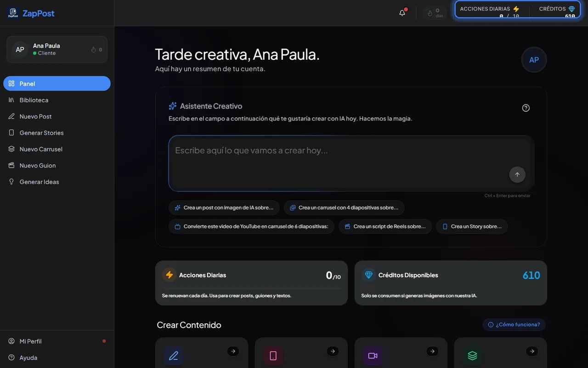588x368 pixels.
Task: Click the flame counter in profile card
Action: [96, 50]
